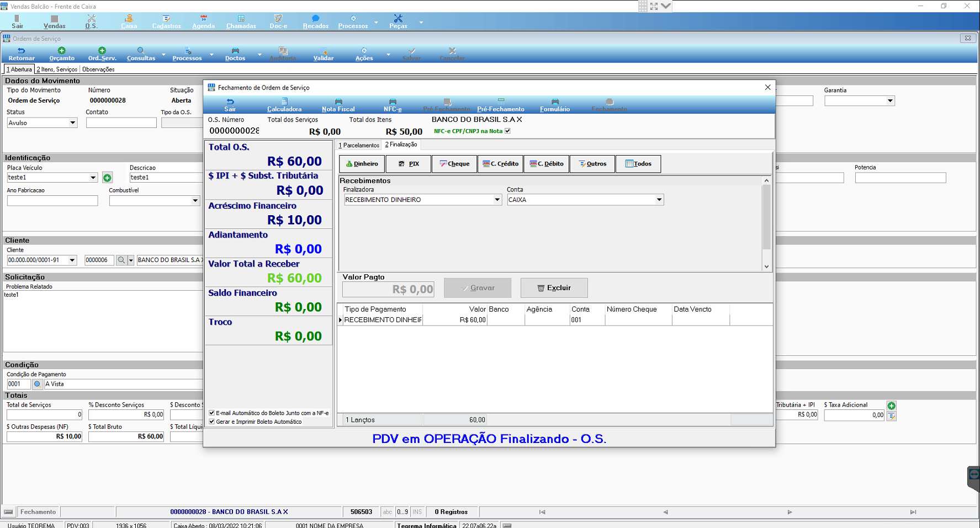Click Sair icon in the Fechamento dialog
This screenshot has height=528, width=980.
tap(230, 105)
